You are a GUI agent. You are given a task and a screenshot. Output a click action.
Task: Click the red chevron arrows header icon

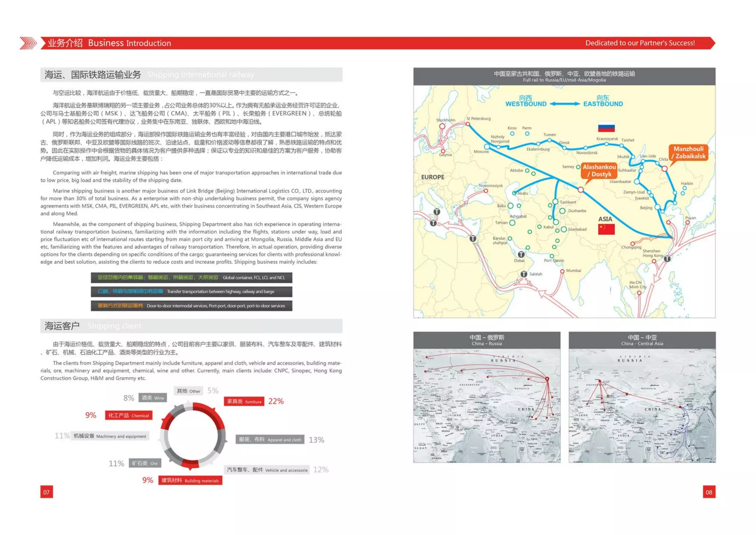28,43
